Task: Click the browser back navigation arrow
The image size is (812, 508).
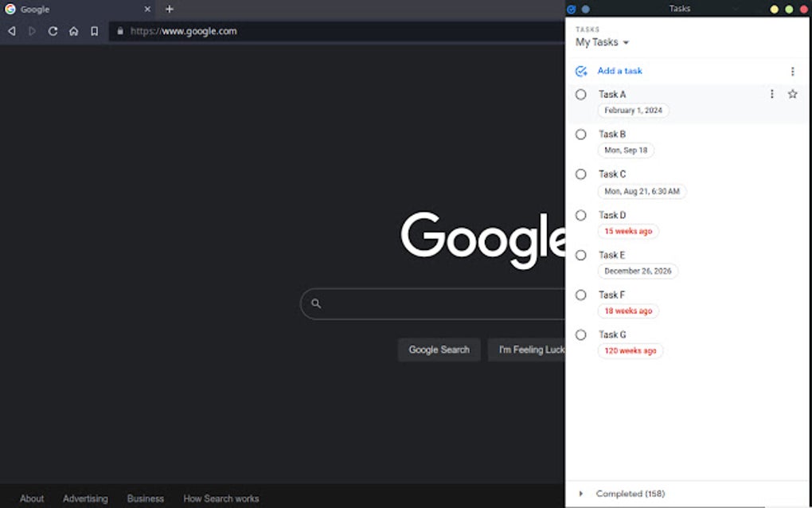Action: coord(11,31)
